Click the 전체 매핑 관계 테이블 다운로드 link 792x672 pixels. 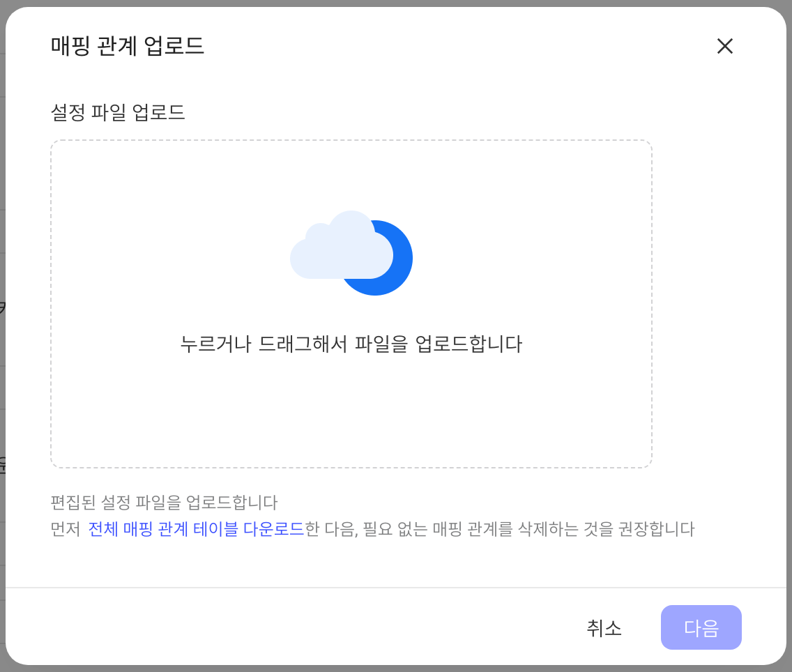coord(196,528)
